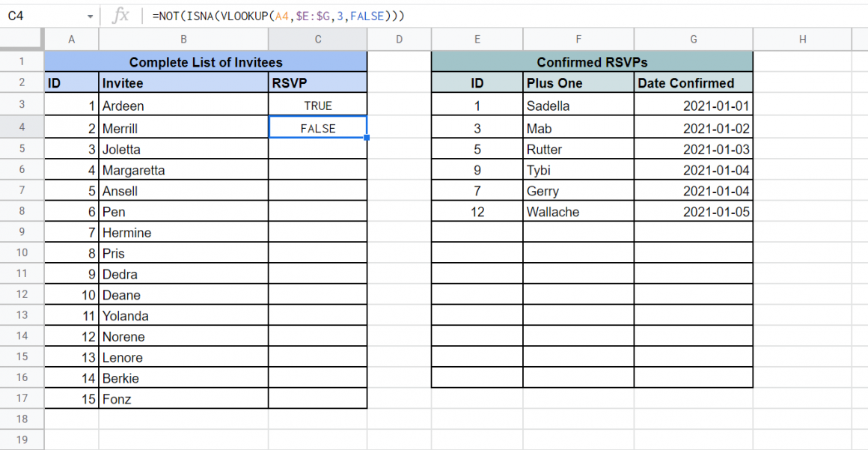Select the 2021-01-03 date cell

click(x=693, y=149)
